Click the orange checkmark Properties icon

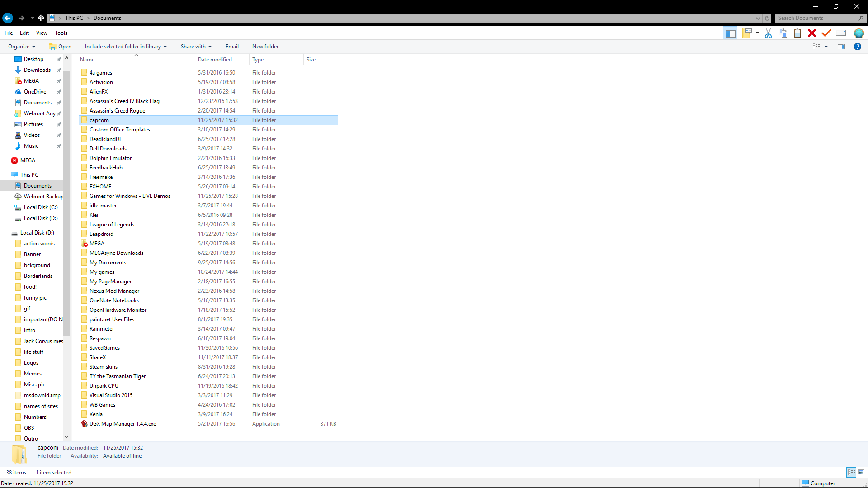coord(826,33)
